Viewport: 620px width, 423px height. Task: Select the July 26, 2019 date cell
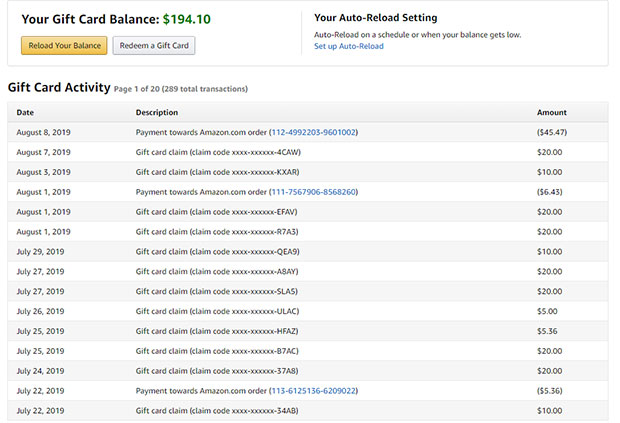click(40, 311)
